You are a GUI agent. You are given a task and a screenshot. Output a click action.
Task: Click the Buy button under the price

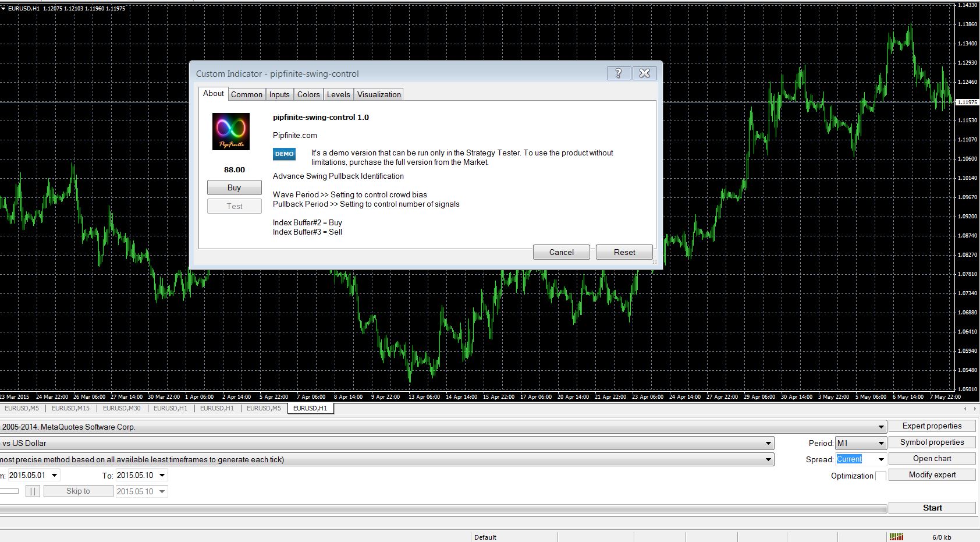tap(235, 187)
